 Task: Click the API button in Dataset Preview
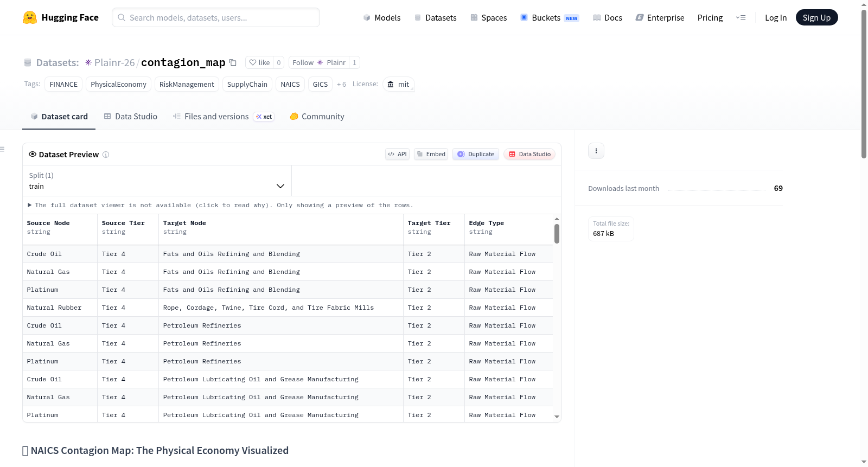click(x=397, y=154)
